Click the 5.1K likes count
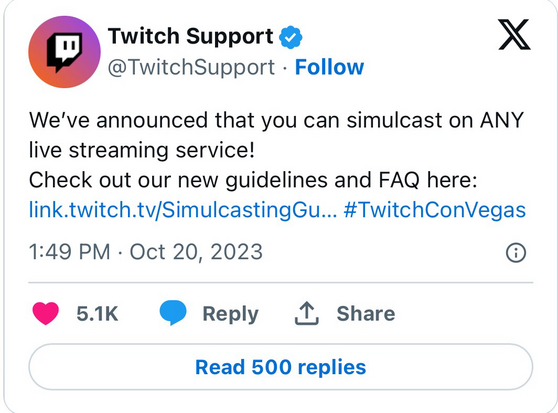Image resolution: width=558 pixels, height=413 pixels. [97, 313]
